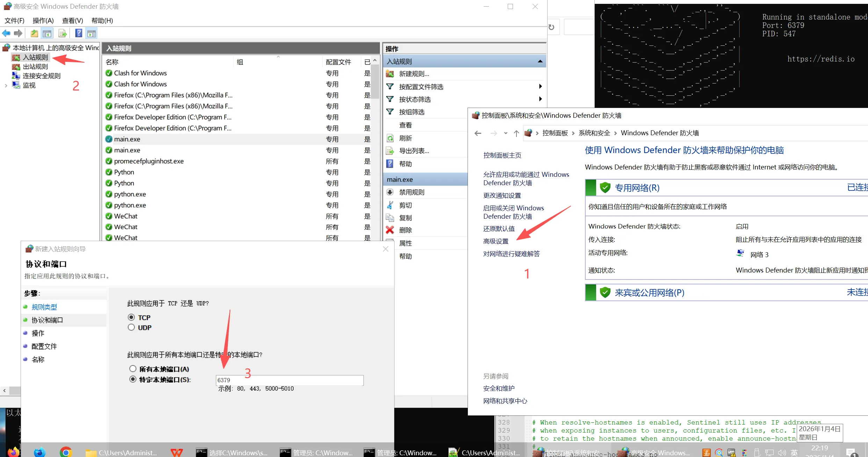Click the specific local port input field

point(290,380)
